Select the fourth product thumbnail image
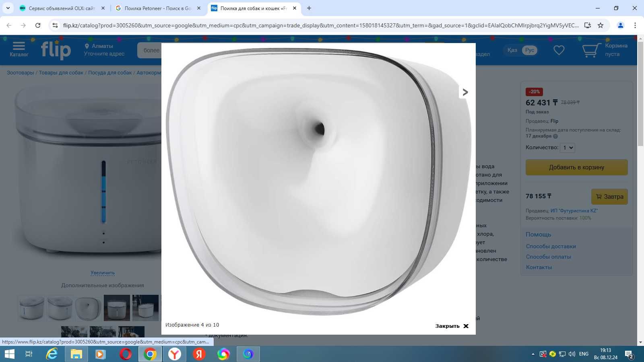This screenshot has width=644, height=362. tap(117, 308)
